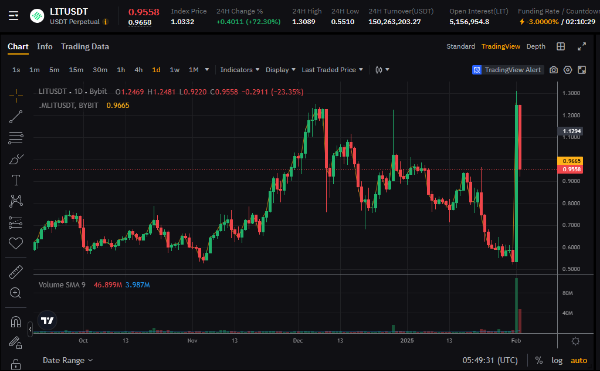
Task: Open the hamburger menu at top left
Action: tap(13, 16)
